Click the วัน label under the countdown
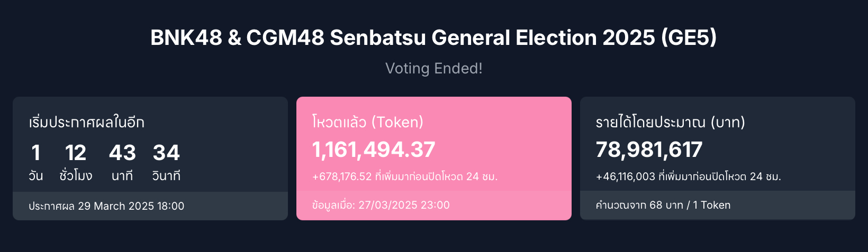Viewport: 868px width, 252px height. coord(35,175)
